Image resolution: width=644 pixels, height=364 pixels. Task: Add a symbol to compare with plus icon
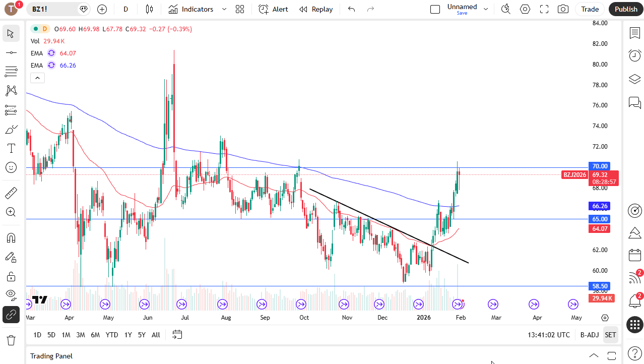click(102, 9)
